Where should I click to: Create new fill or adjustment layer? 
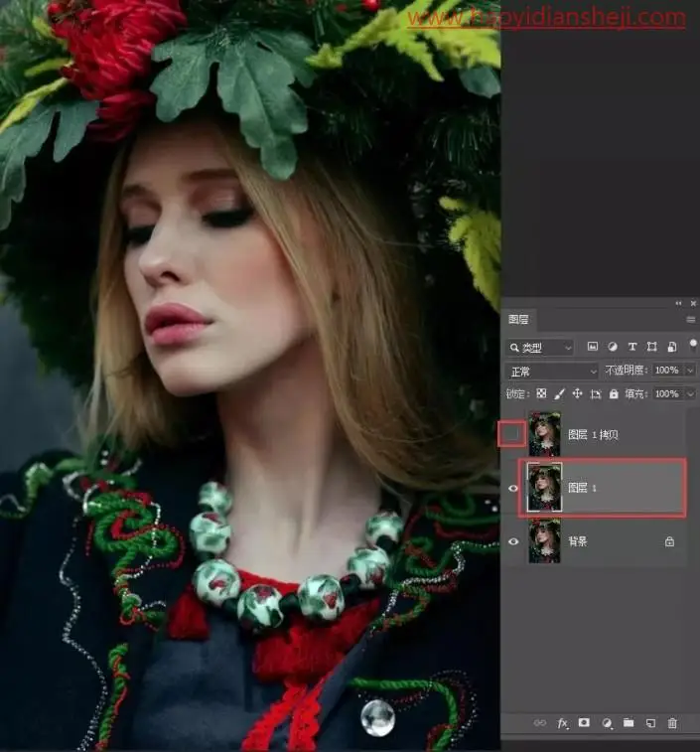[x=607, y=723]
